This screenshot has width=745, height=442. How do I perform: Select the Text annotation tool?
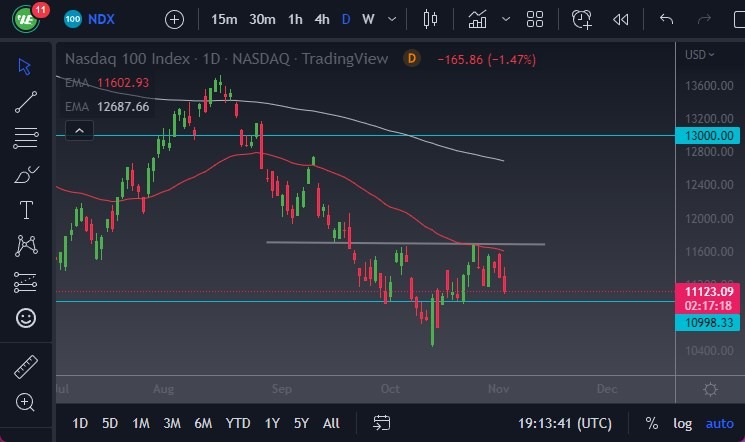click(26, 210)
